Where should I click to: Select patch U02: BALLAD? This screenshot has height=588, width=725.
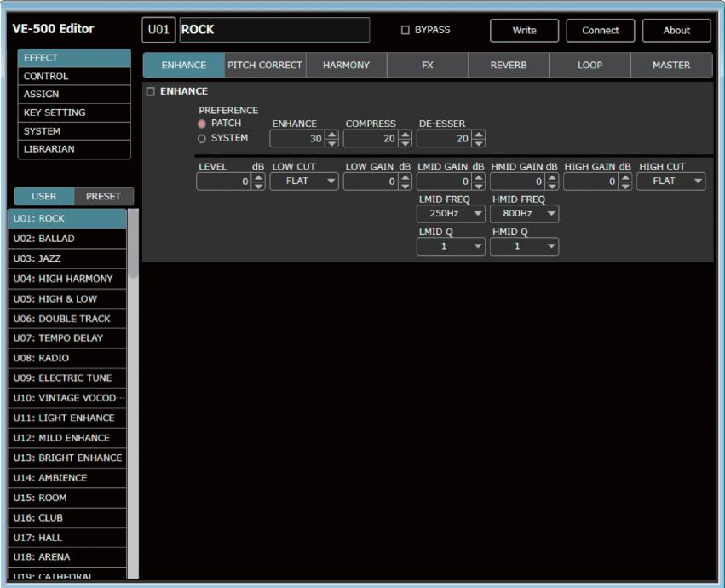[67, 239]
